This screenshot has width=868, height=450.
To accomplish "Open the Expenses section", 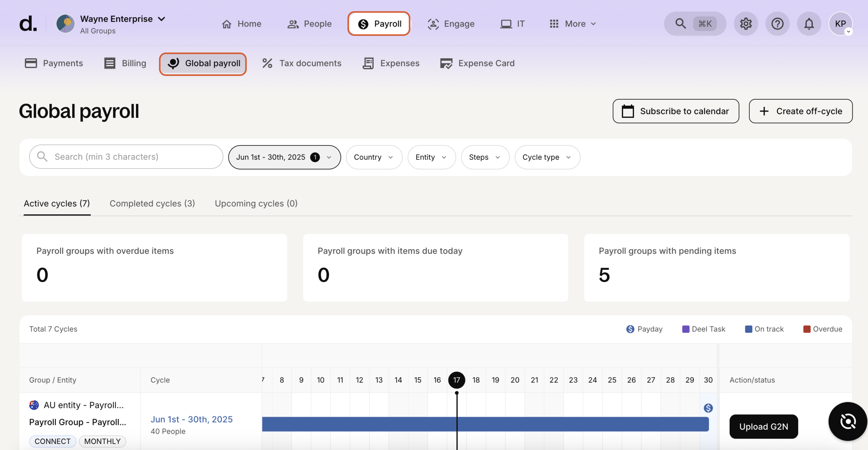I will (x=391, y=63).
